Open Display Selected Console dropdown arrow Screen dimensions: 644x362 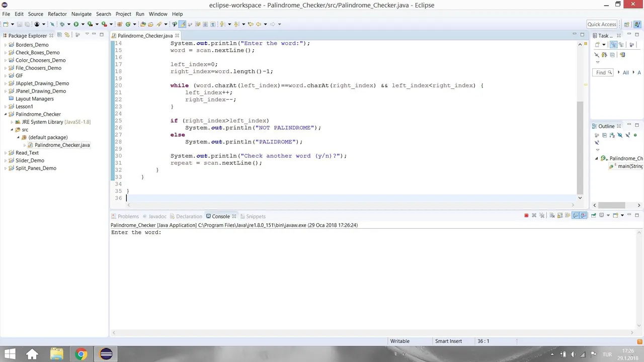point(608,215)
